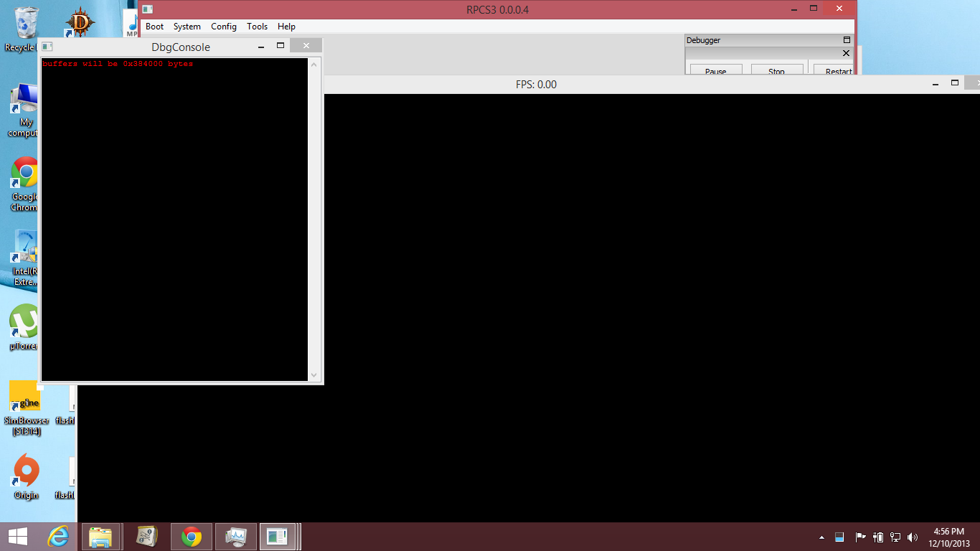Float the Debugger panel using its dock icon
The image size is (980, 551).
point(847,40)
